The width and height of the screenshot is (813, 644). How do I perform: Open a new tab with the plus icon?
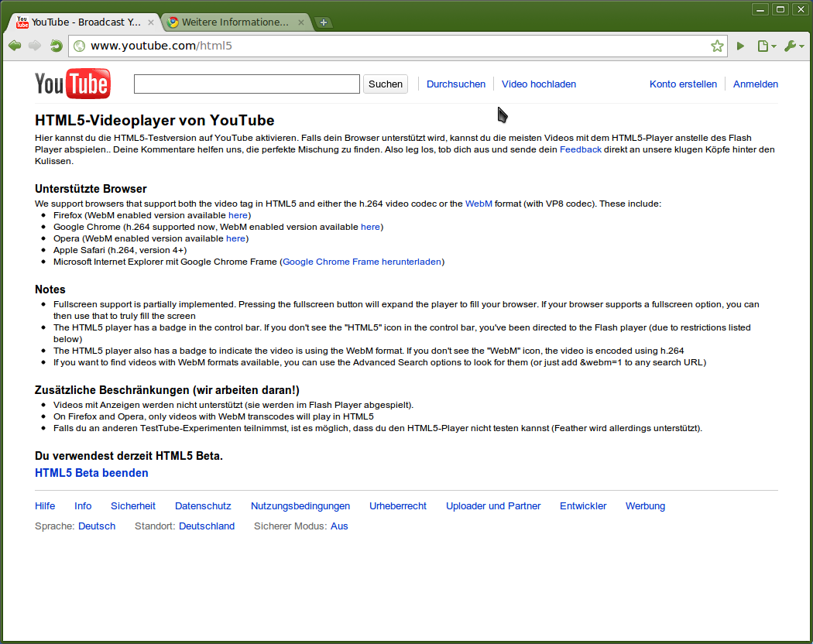pyautogui.click(x=324, y=22)
